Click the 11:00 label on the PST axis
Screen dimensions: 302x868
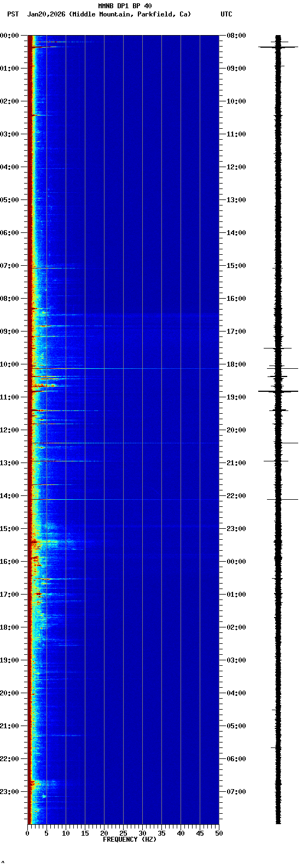click(9, 397)
